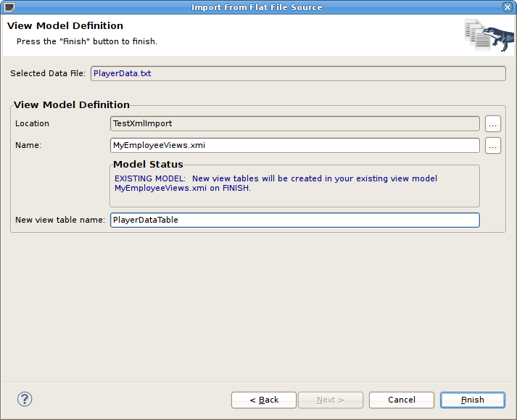Image resolution: width=517 pixels, height=420 pixels.
Task: Click the 'Selected Data File:' label
Action: [48, 73]
